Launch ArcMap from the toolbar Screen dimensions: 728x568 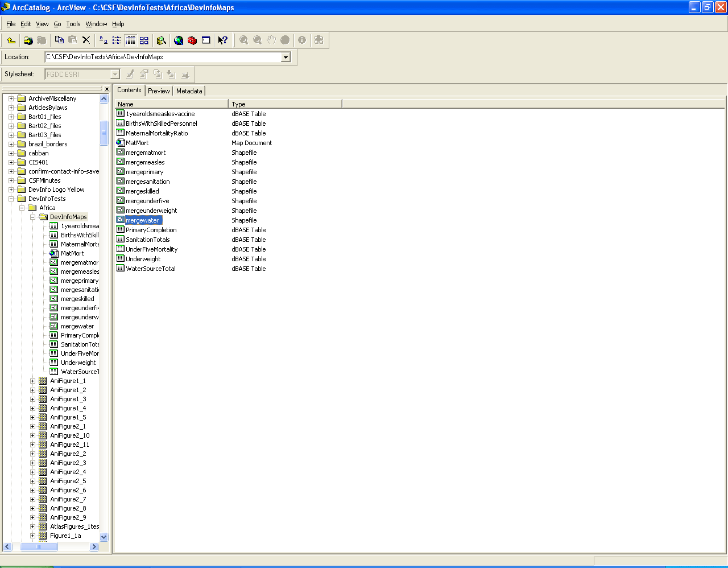[x=179, y=40]
